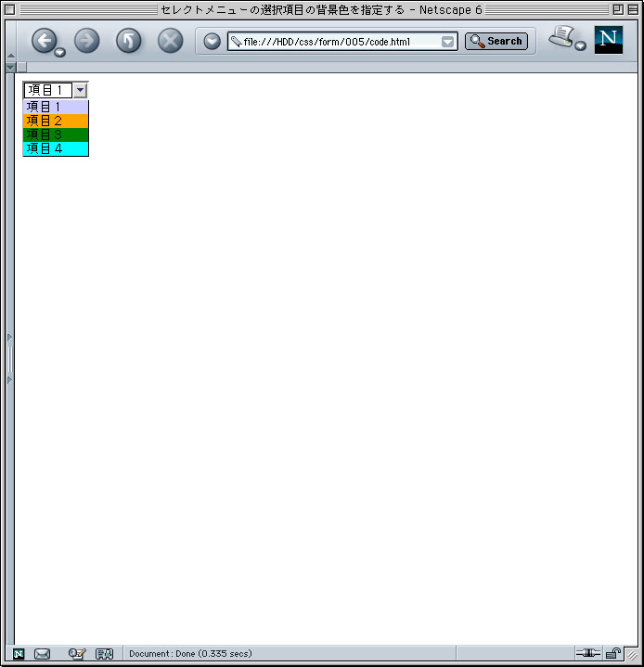Open Composer from the status bar icon
This screenshot has height=667, width=644.
click(x=77, y=653)
